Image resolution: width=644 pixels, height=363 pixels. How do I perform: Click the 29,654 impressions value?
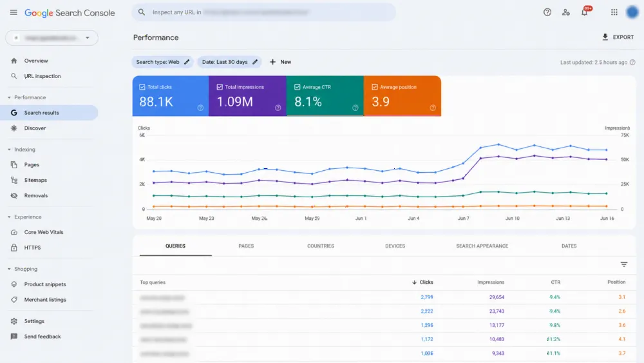(497, 297)
